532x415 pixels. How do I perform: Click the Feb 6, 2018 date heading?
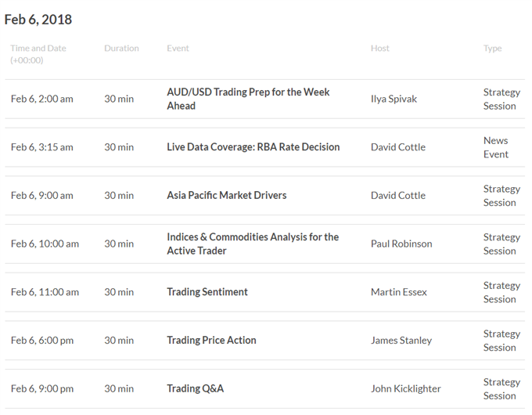(38, 20)
